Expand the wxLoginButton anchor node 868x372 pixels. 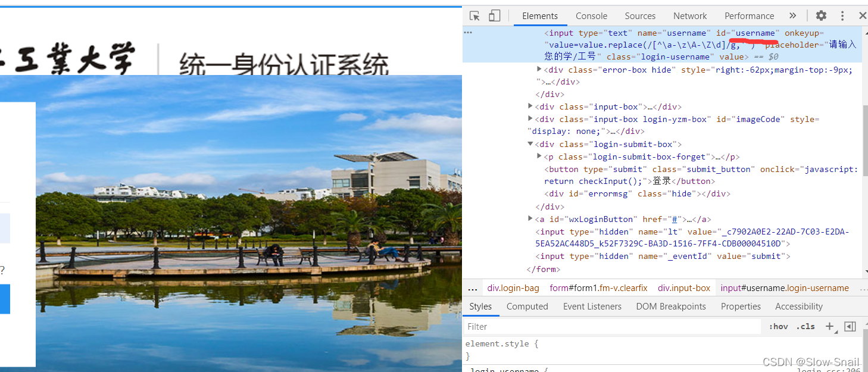point(530,219)
